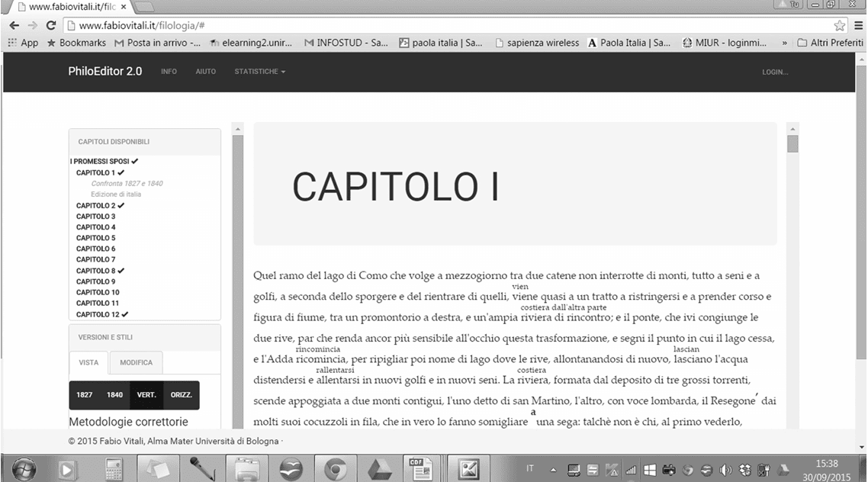Open the calculator in the taskbar
The width and height of the screenshot is (868, 482).
(x=114, y=470)
